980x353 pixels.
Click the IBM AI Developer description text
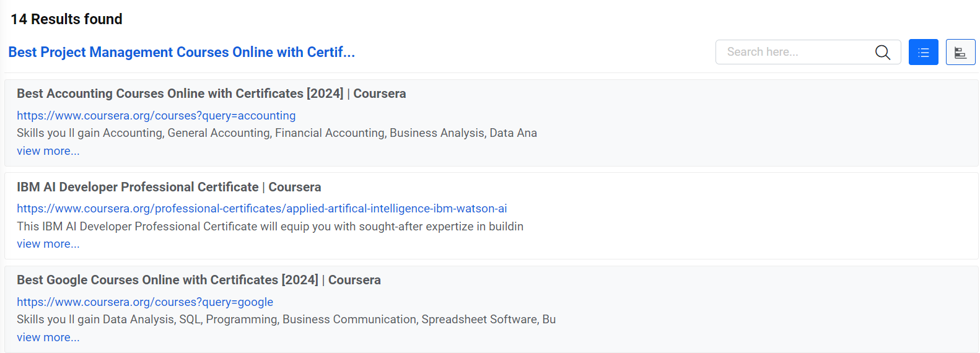coord(269,227)
